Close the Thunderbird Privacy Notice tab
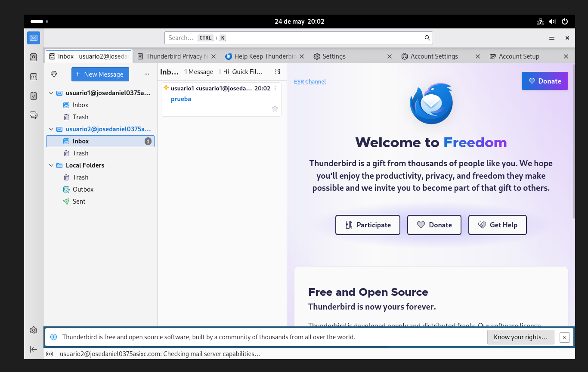Viewport: 588px width, 372px height. (214, 56)
